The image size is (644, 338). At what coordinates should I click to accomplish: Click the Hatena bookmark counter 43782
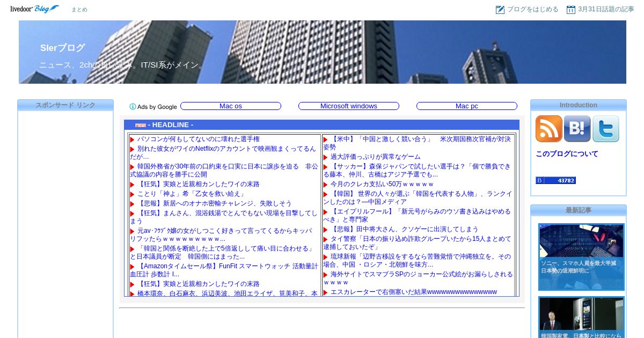coord(555,181)
